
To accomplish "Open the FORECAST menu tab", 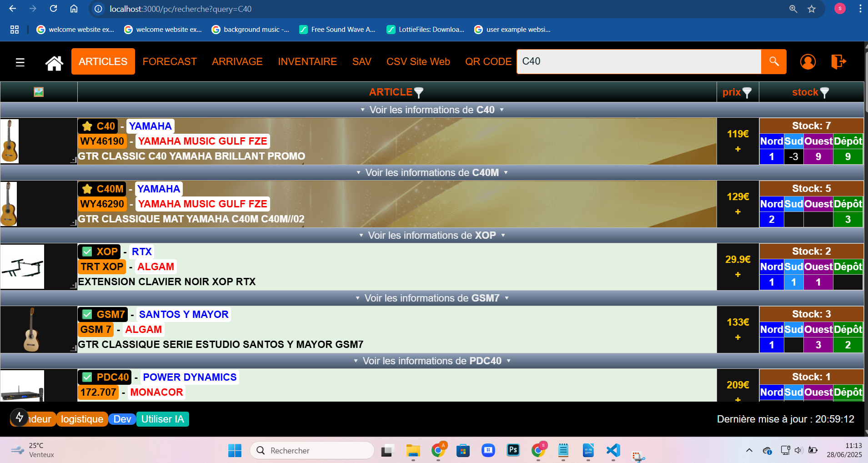I will point(170,61).
